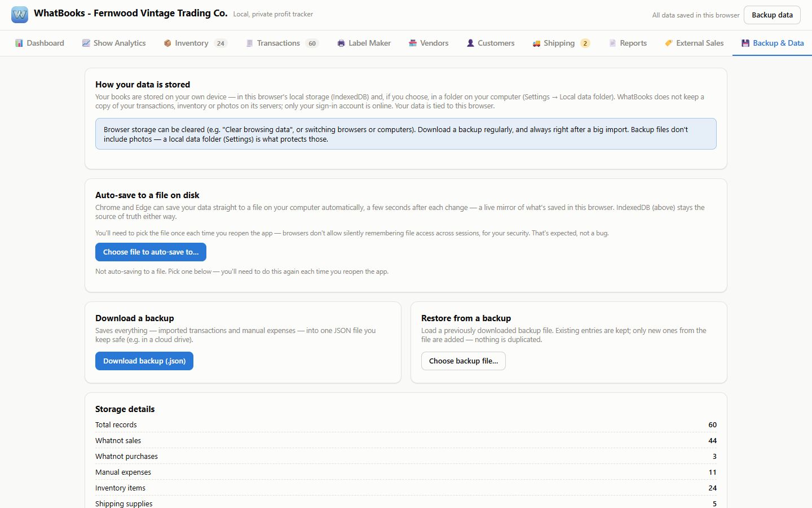Image resolution: width=812 pixels, height=508 pixels.
Task: Click the Inventory count badge 24
Action: tap(220, 43)
